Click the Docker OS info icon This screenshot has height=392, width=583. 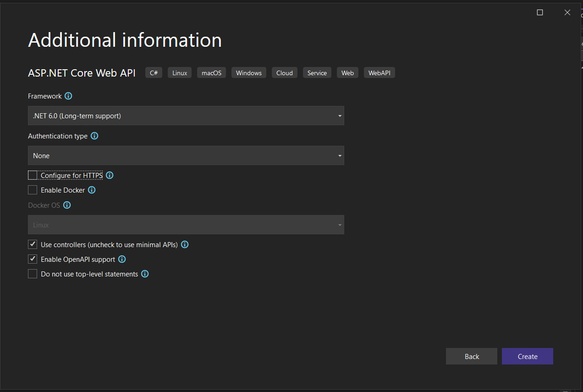(67, 205)
